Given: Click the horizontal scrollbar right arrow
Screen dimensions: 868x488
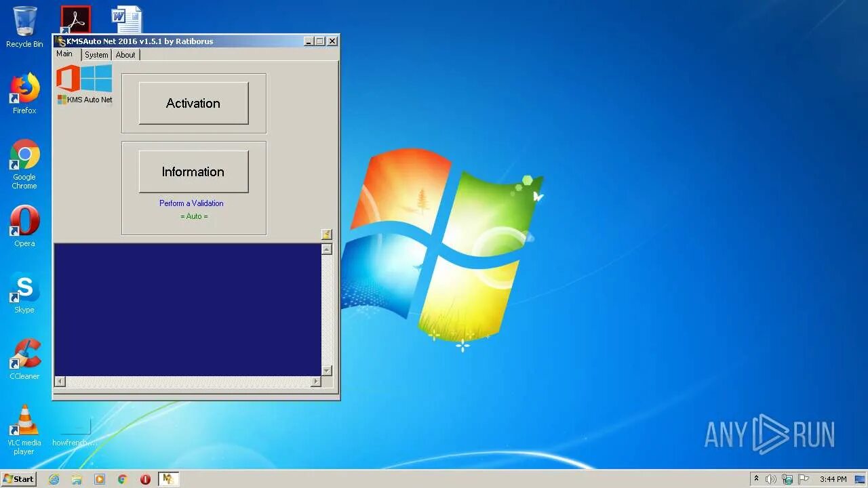Looking at the screenshot, I should (315, 382).
